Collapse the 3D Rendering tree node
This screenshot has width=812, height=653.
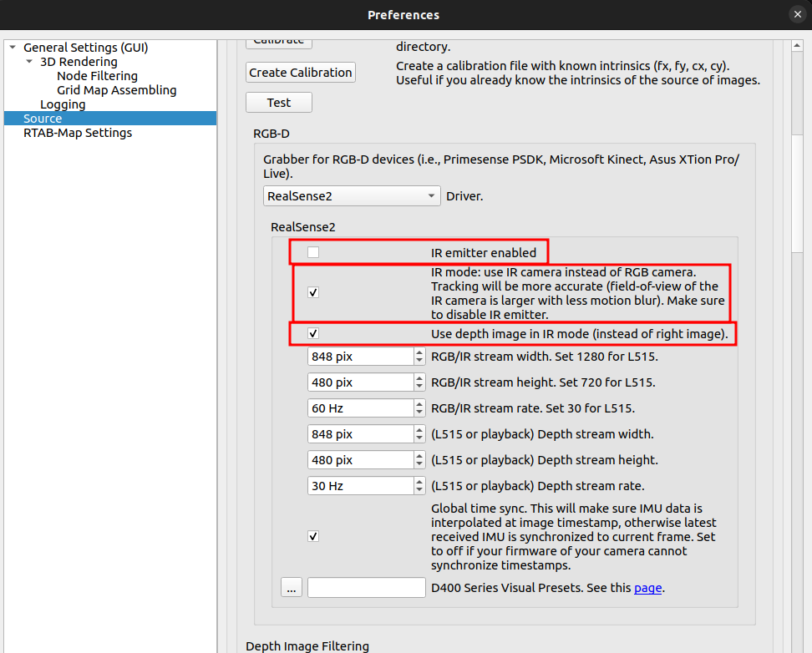pyautogui.click(x=29, y=62)
